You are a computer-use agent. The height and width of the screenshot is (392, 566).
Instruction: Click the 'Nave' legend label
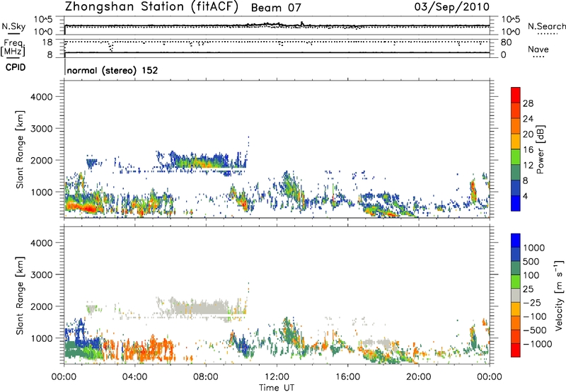[538, 49]
